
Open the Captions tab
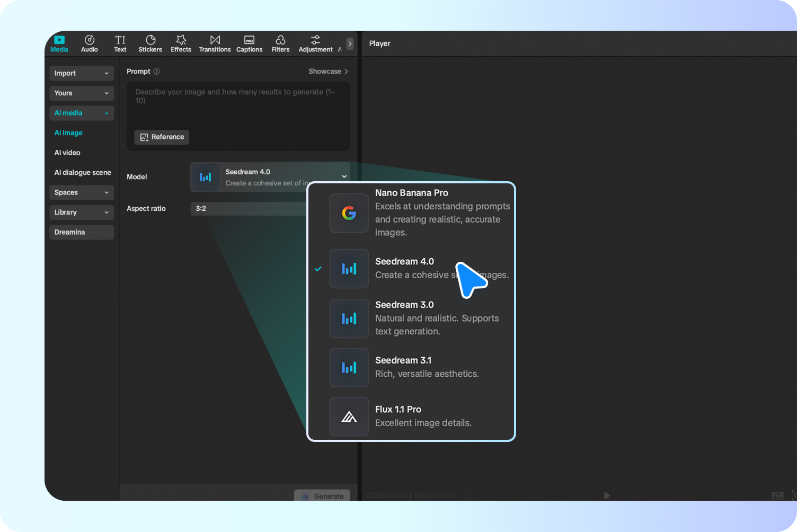(x=249, y=44)
